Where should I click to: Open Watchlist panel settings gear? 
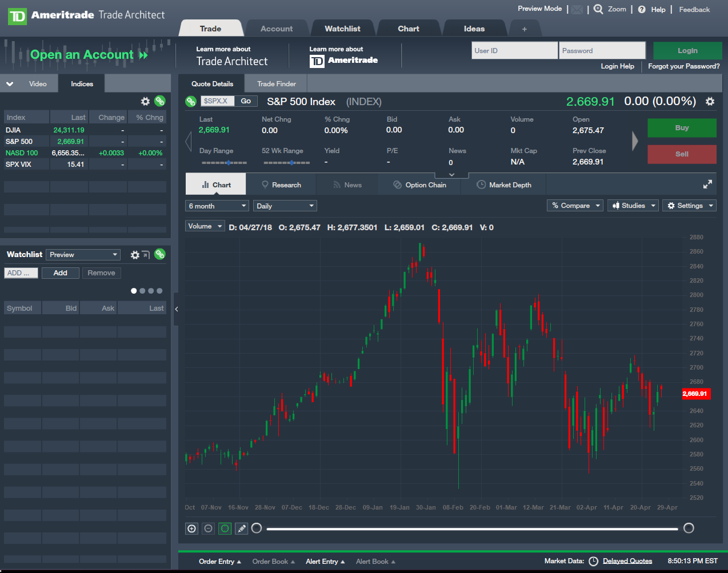coord(135,255)
